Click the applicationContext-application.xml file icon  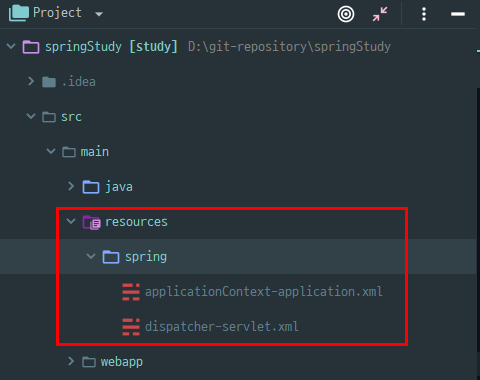[x=131, y=292]
